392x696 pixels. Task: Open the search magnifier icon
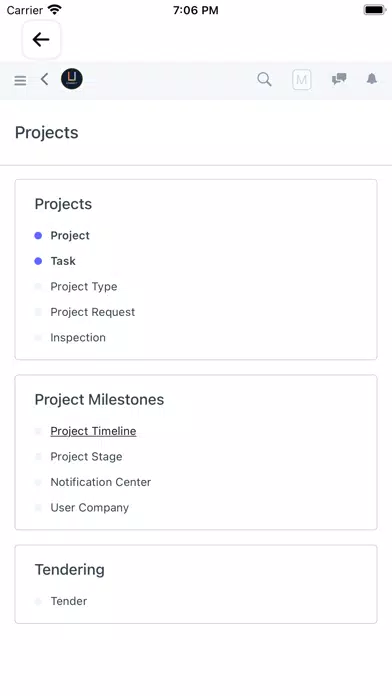pos(264,79)
